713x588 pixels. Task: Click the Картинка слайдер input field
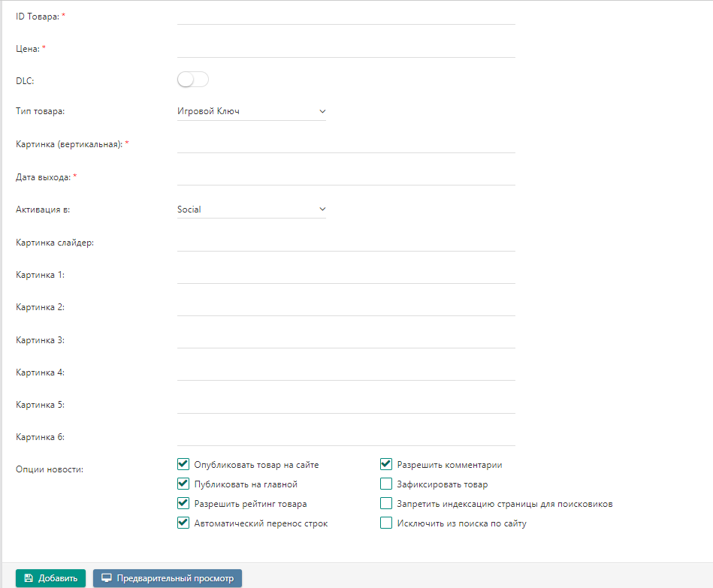(x=346, y=242)
